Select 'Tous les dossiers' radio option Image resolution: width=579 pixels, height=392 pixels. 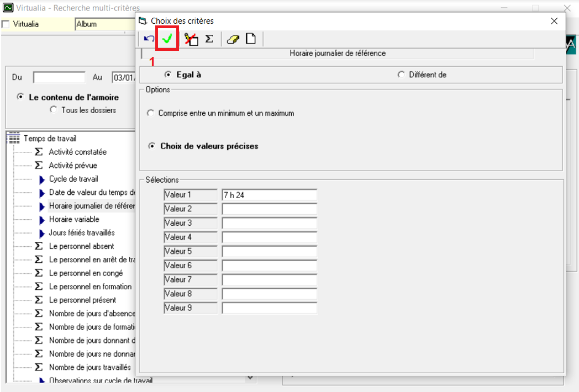pyautogui.click(x=54, y=110)
